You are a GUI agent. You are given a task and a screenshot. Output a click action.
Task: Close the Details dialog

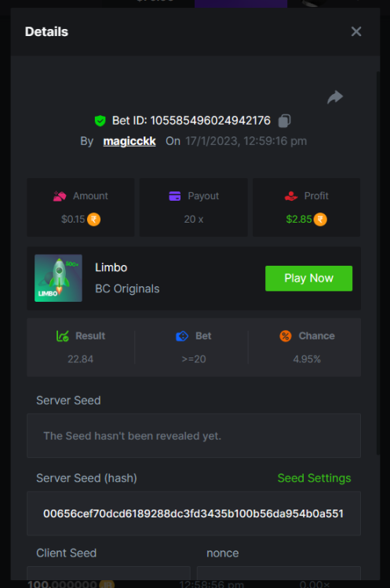click(356, 31)
